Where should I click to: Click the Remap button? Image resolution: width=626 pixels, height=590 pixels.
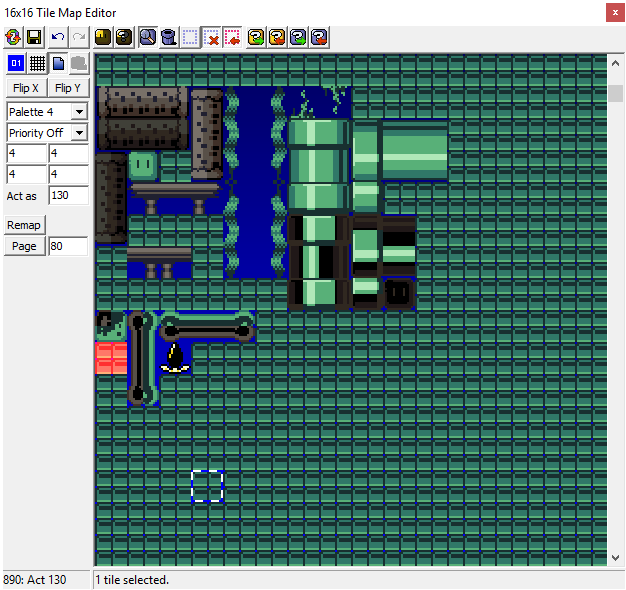(24, 225)
